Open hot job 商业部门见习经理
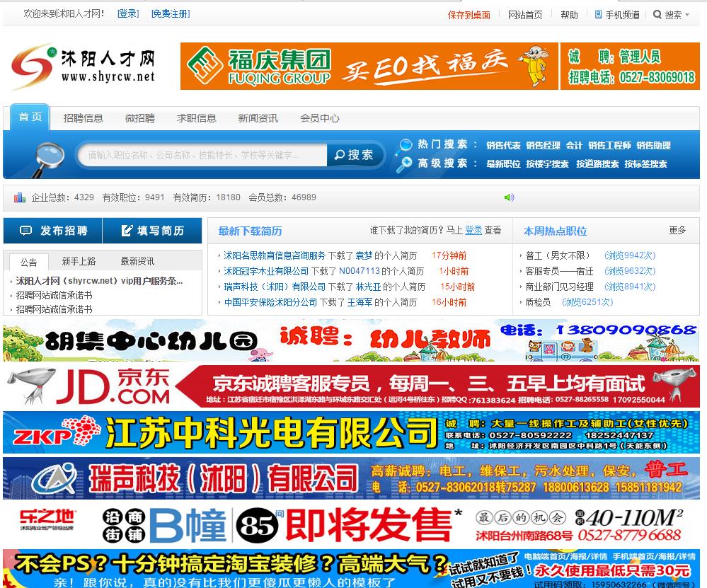 click(559, 287)
